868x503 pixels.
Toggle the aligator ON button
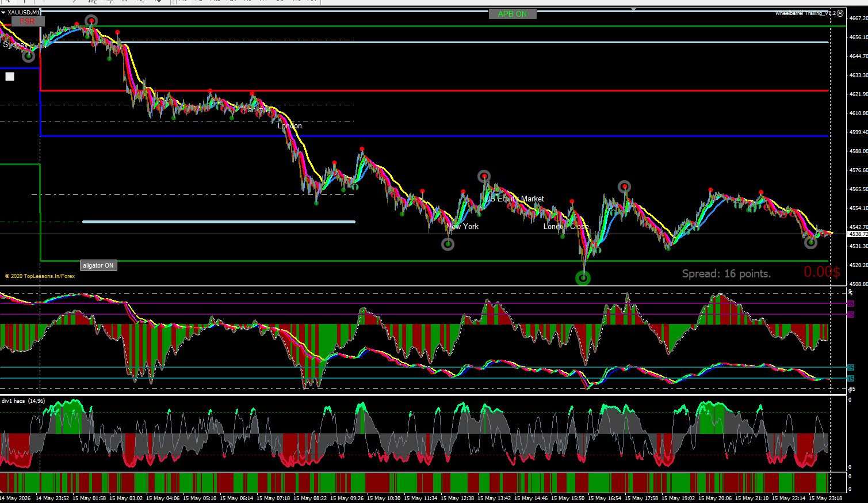click(98, 265)
